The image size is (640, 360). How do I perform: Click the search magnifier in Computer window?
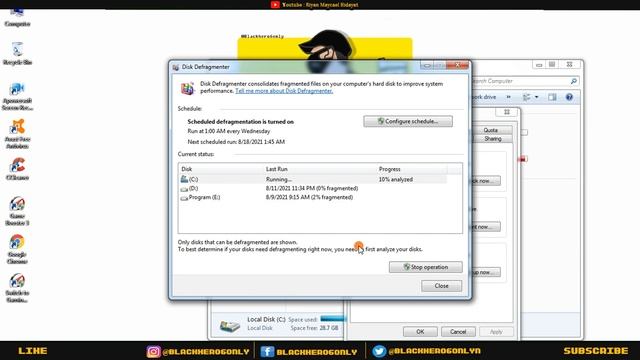point(573,81)
